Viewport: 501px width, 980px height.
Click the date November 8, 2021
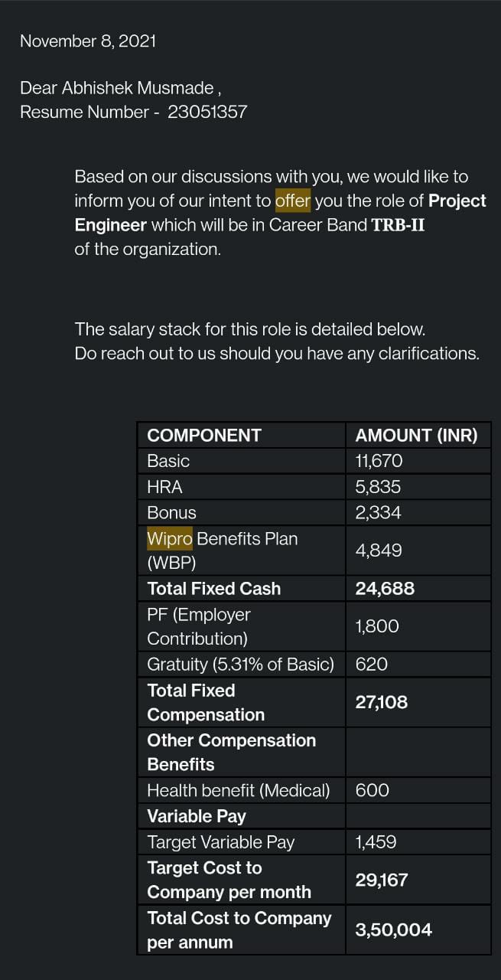click(x=88, y=41)
